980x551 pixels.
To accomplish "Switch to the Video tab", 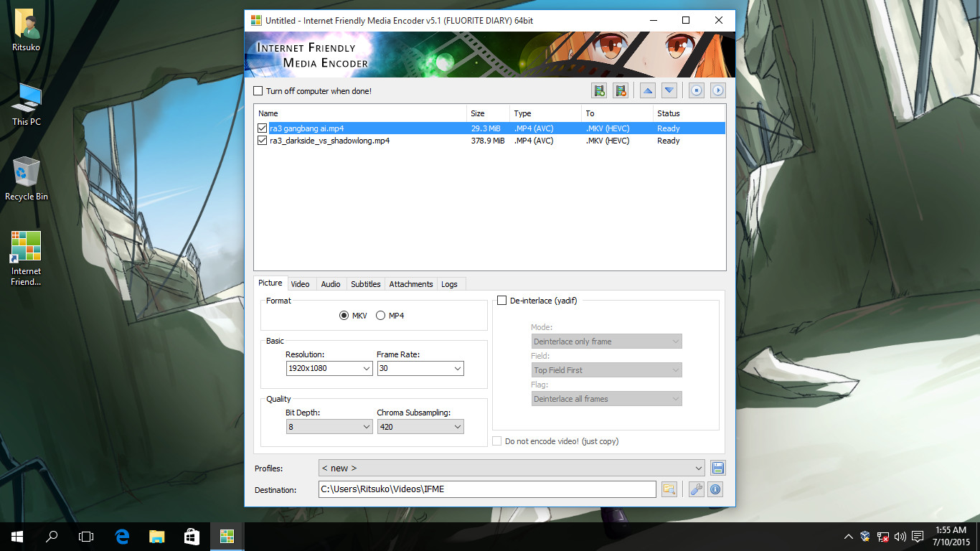I will (301, 284).
